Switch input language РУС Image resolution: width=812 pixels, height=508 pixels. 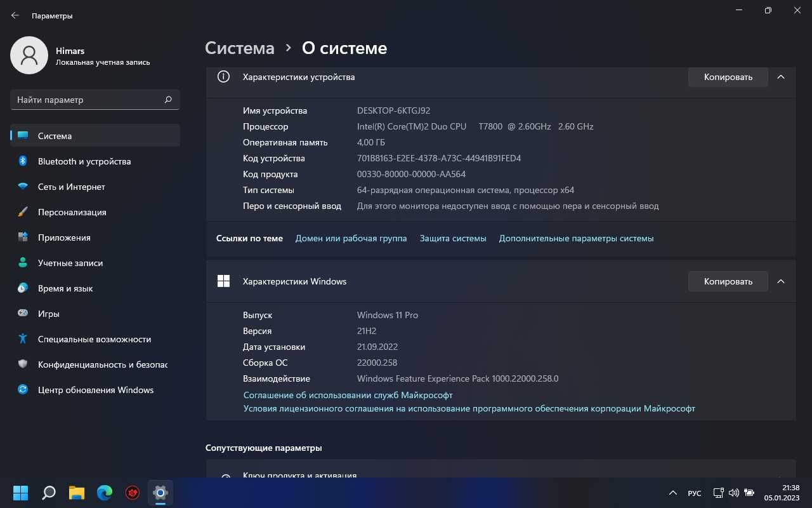(x=695, y=493)
